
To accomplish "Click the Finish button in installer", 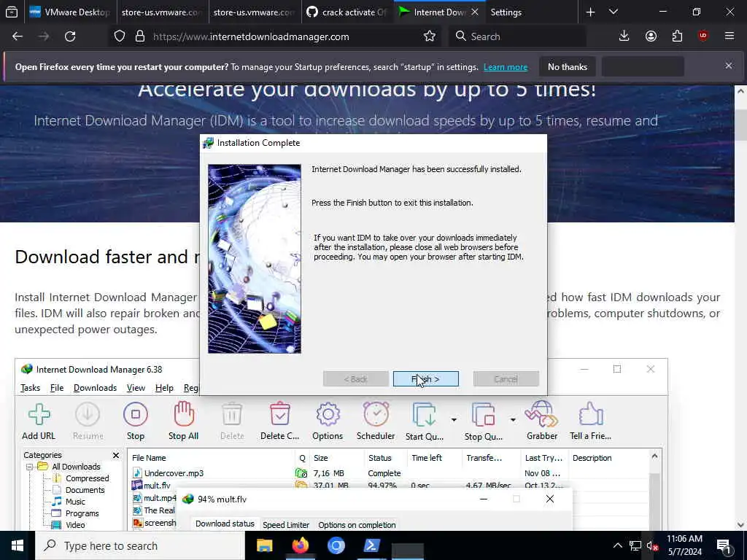I will pos(426,379).
